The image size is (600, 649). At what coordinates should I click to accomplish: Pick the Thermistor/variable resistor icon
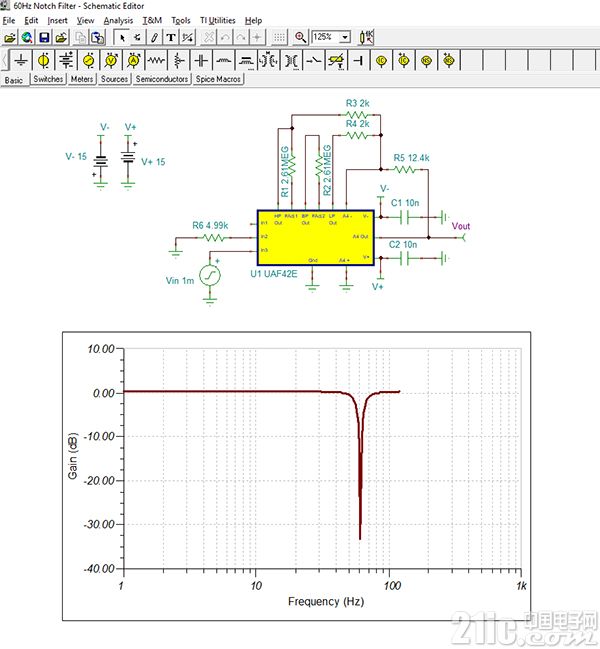[x=336, y=60]
